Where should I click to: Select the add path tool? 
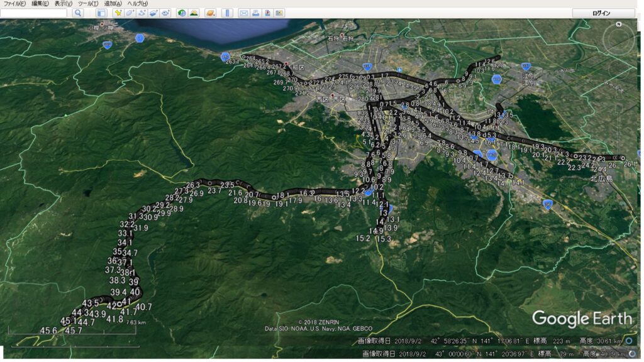142,13
